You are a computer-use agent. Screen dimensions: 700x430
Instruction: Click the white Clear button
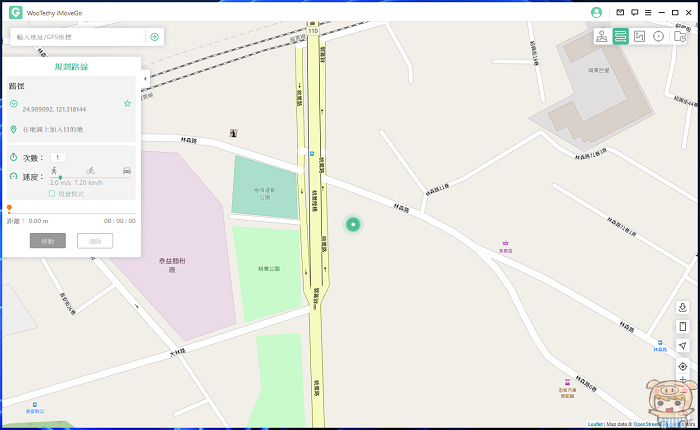[95, 241]
